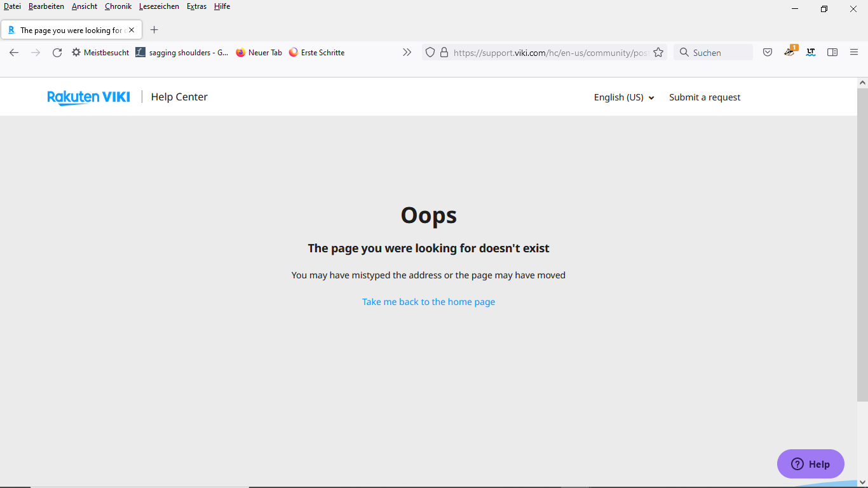
Task: Show site security lock information
Action: (444, 53)
